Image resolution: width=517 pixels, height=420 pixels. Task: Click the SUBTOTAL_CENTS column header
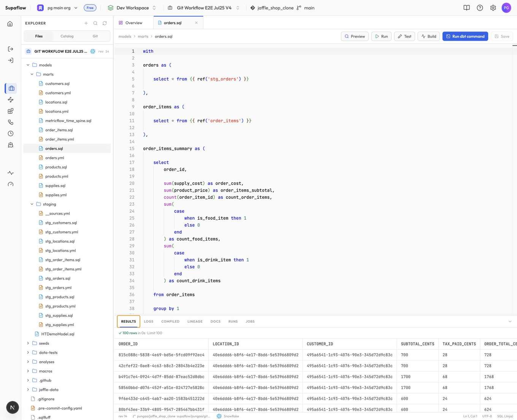[x=417, y=344]
